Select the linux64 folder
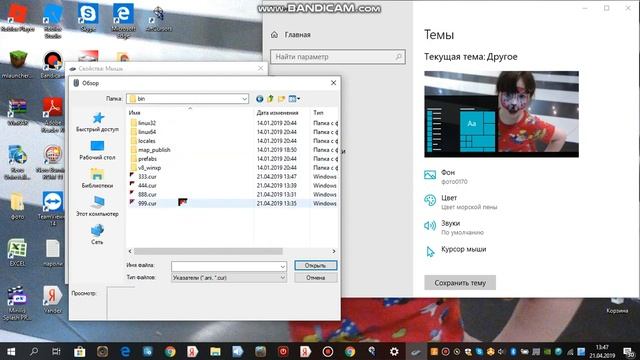The height and width of the screenshot is (360, 640). click(x=147, y=132)
